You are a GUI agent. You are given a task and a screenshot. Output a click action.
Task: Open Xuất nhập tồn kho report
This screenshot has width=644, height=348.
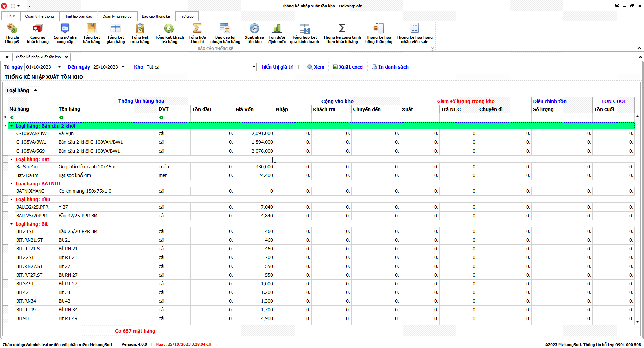pos(254,33)
